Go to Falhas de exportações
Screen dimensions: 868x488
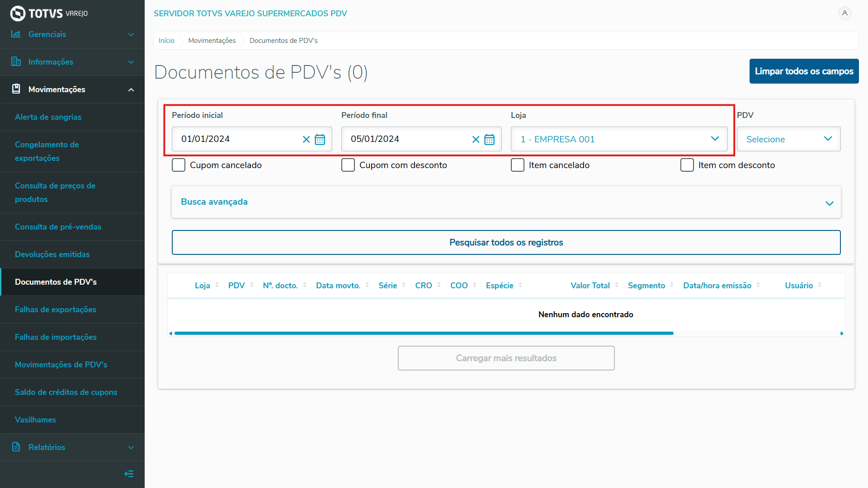[55, 310]
